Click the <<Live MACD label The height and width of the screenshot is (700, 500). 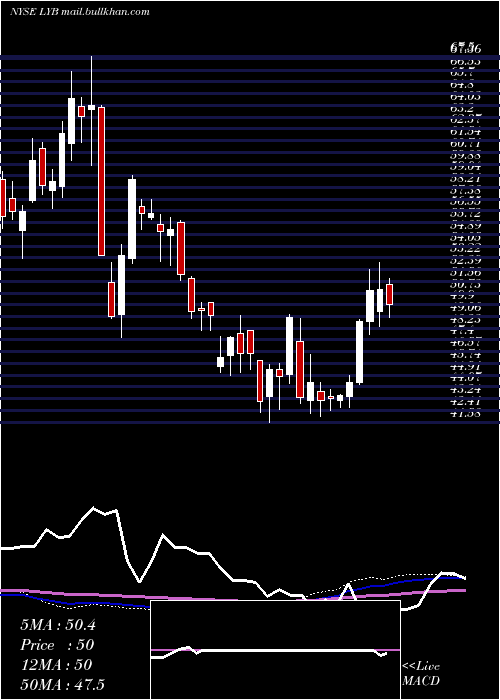[421, 674]
